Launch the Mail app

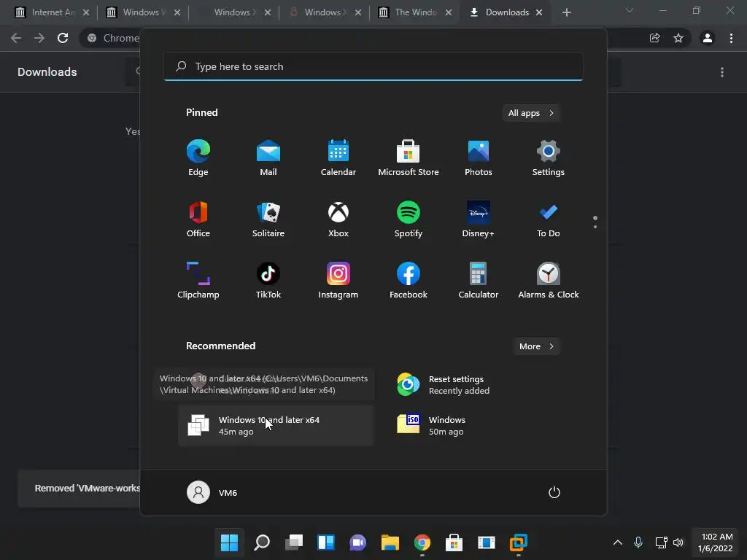(x=268, y=158)
